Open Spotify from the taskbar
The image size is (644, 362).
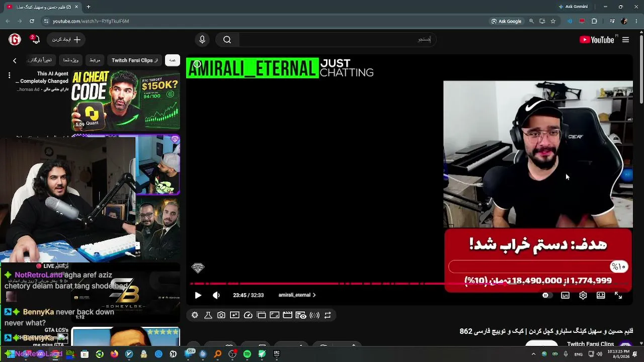(x=247, y=354)
